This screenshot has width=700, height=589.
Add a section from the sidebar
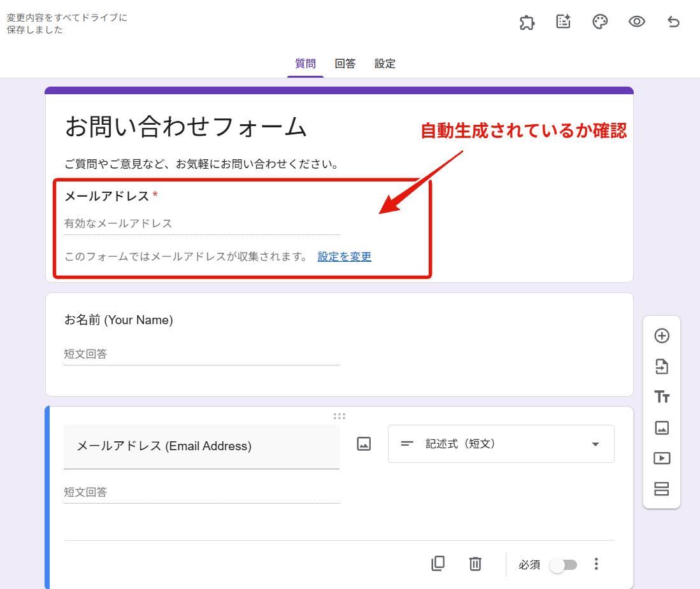[x=662, y=488]
